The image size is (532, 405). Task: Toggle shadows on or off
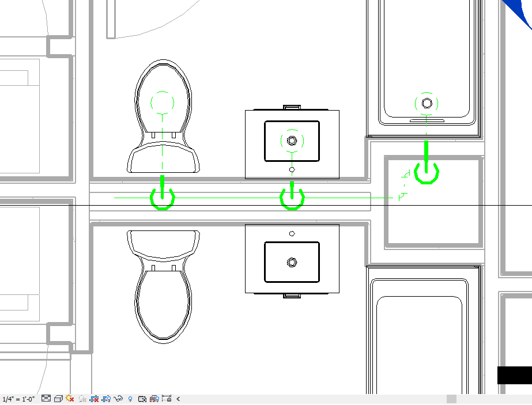point(84,398)
